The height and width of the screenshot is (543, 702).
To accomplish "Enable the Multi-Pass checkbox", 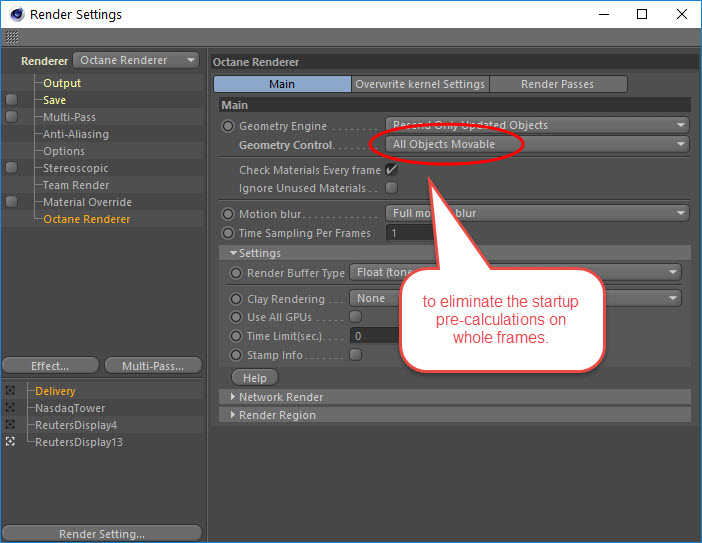I will pos(12,117).
